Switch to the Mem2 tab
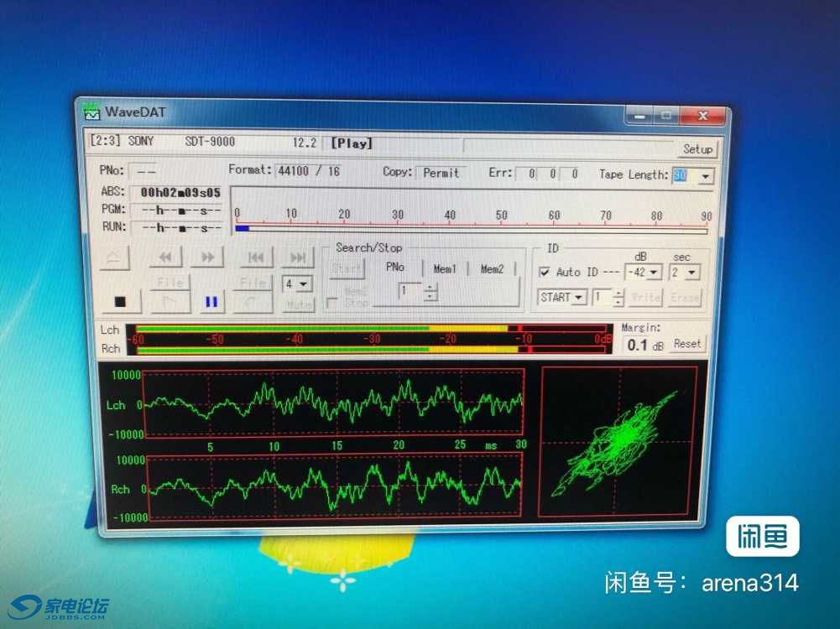840x629 pixels. tap(492, 268)
